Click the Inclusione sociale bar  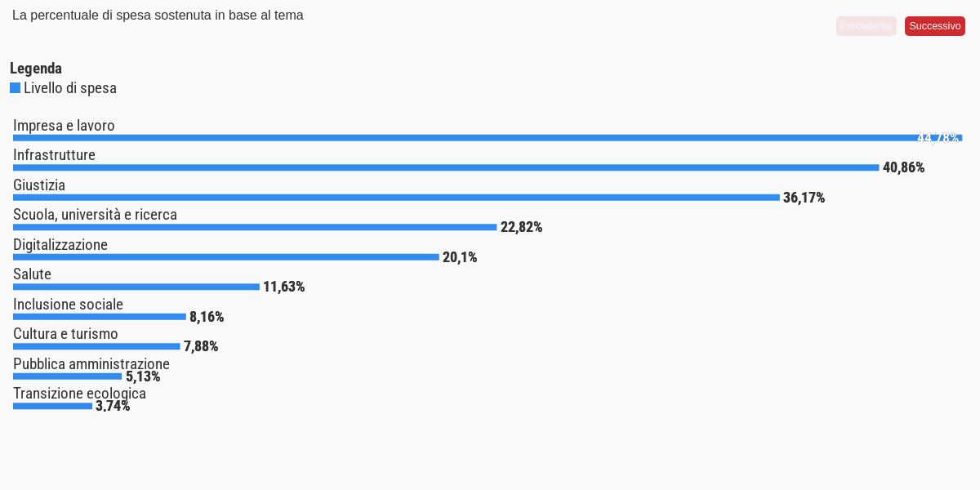click(100, 317)
